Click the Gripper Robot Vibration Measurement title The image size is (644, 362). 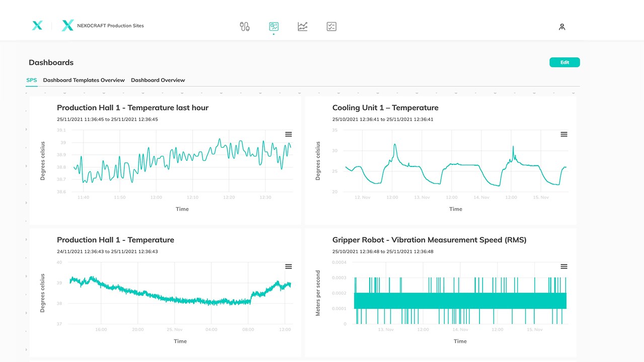coord(429,240)
